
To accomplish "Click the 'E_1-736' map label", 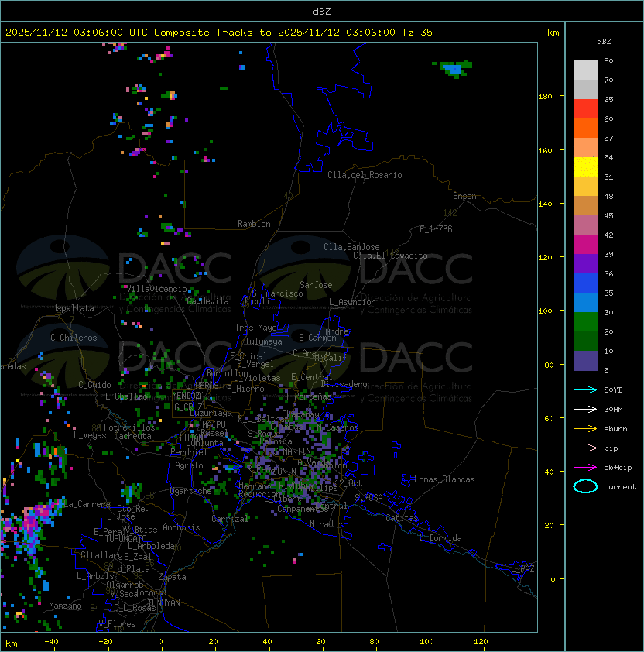I will coord(436,229).
